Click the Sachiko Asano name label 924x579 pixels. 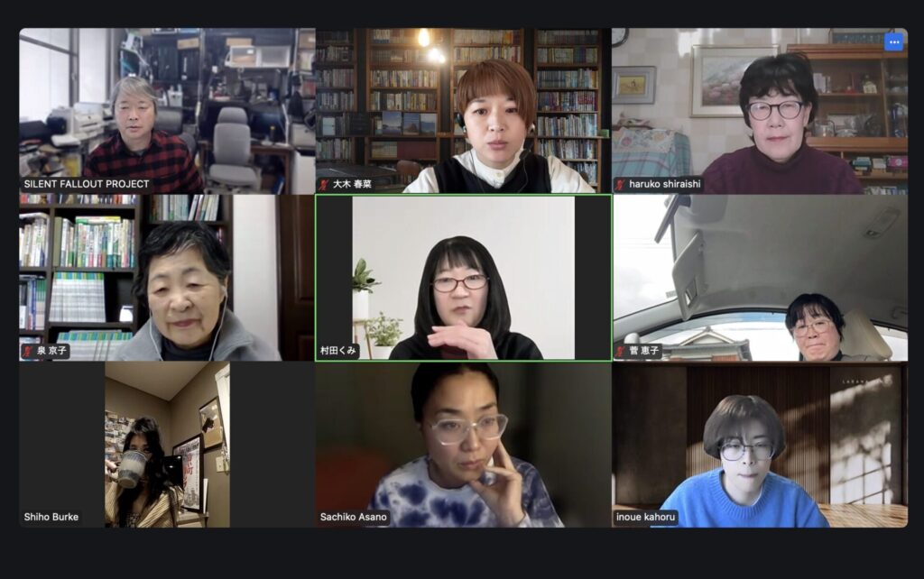point(353,517)
